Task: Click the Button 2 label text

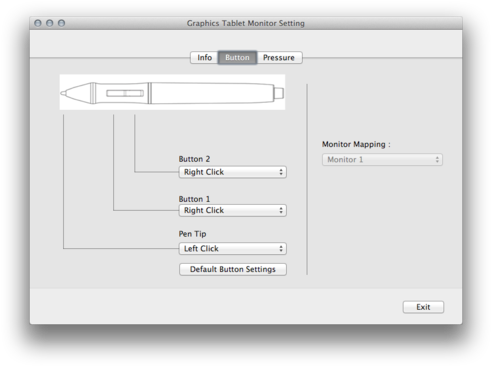Action: pyautogui.click(x=194, y=159)
